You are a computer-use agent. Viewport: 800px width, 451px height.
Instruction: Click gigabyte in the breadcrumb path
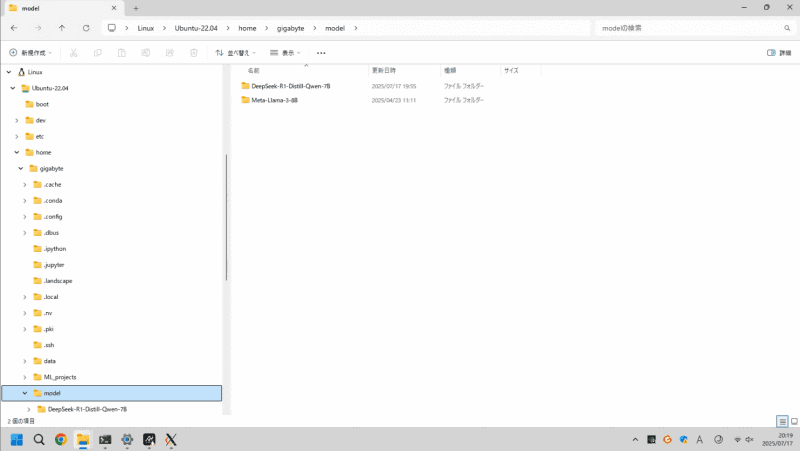290,28
